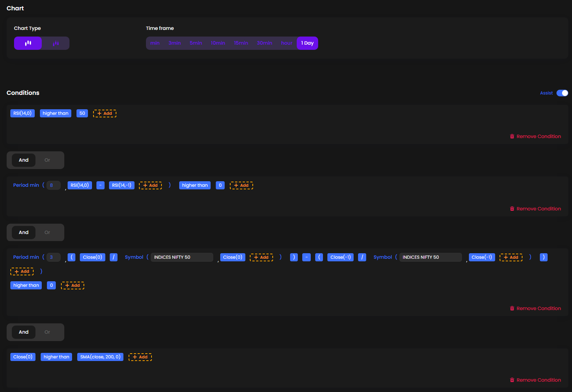Switch to the 15min timeframe
The image size is (572, 392).
[241, 43]
